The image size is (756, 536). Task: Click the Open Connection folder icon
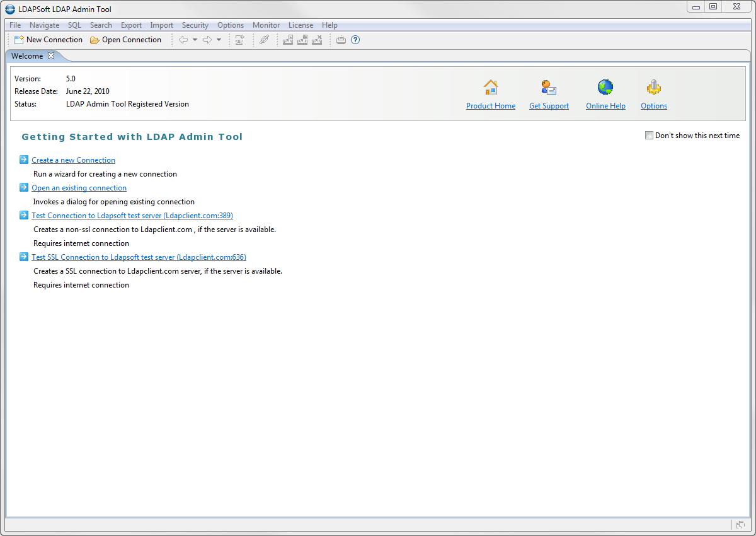(94, 40)
